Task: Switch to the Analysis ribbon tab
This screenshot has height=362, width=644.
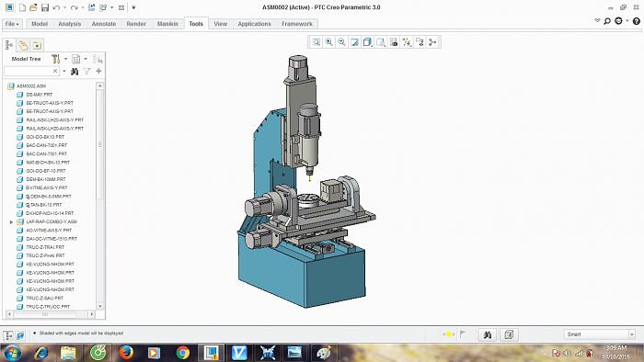Action: click(x=69, y=24)
